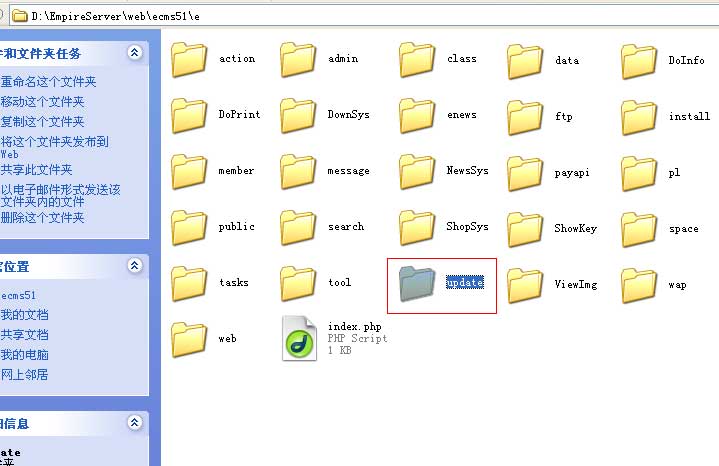Screen dimensions: 719x466
Task: Select the install folder
Action: 639,117
